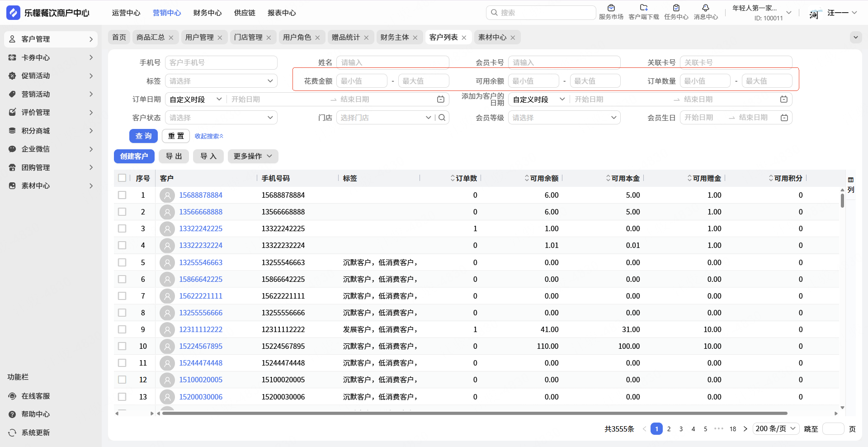Open the 标签 tag dropdown
Image resolution: width=868 pixels, height=447 pixels.
point(221,81)
